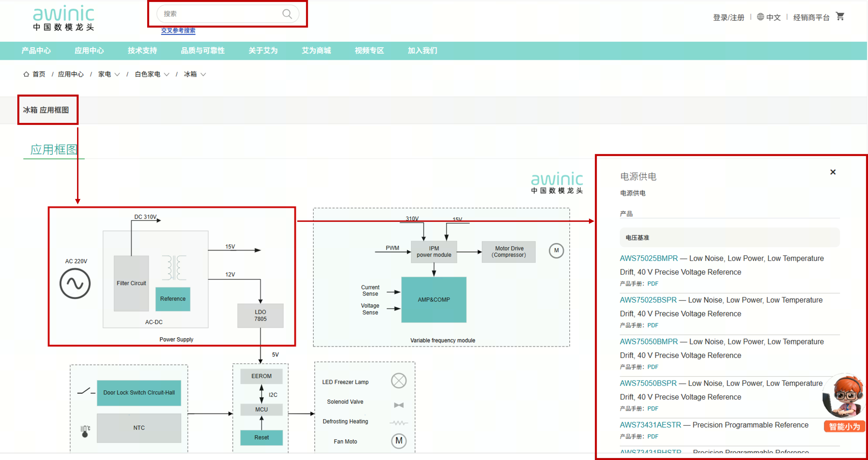Click the Motor Drive (Compressor) block
The image size is (868, 460).
(509, 252)
